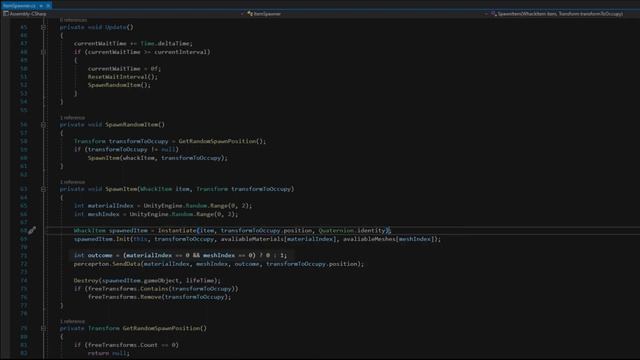Click the WhackItem item parameter in SpawnItem signature
Viewport: 640px width, 360px height.
pyautogui.click(x=165, y=189)
